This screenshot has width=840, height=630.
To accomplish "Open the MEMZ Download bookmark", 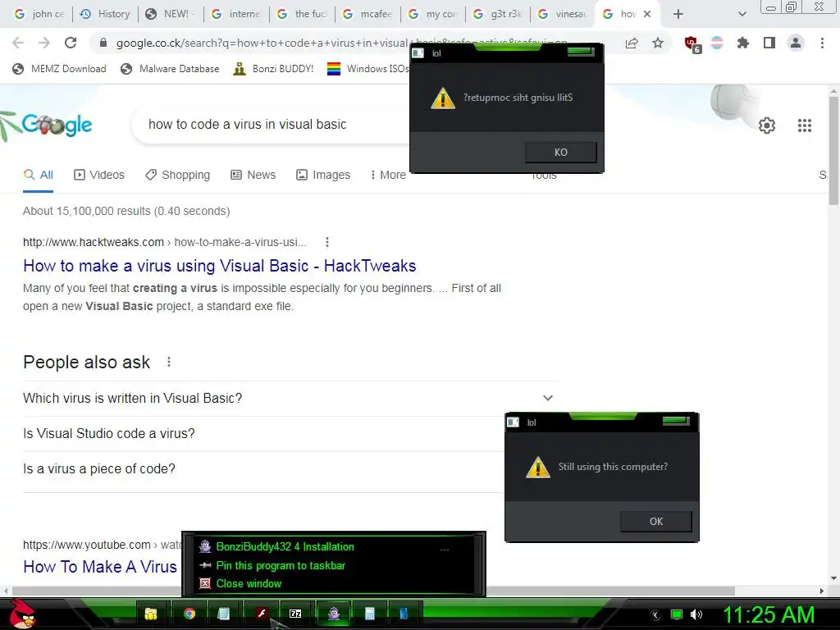I will click(59, 69).
